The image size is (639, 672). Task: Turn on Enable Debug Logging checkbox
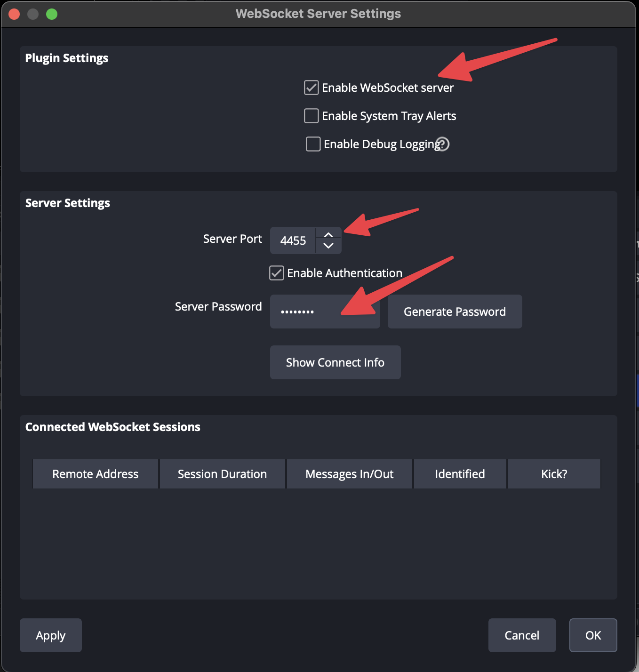[x=313, y=144]
